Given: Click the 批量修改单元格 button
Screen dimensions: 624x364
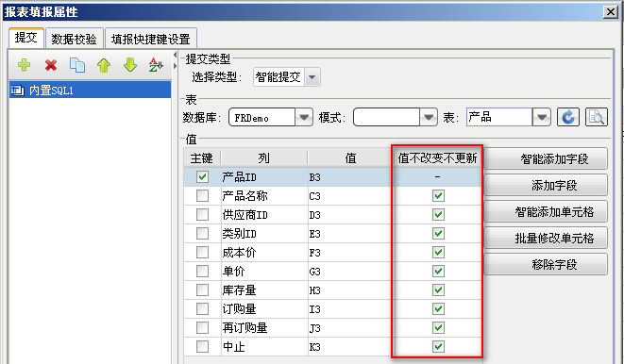Looking at the screenshot, I should pos(546,238).
